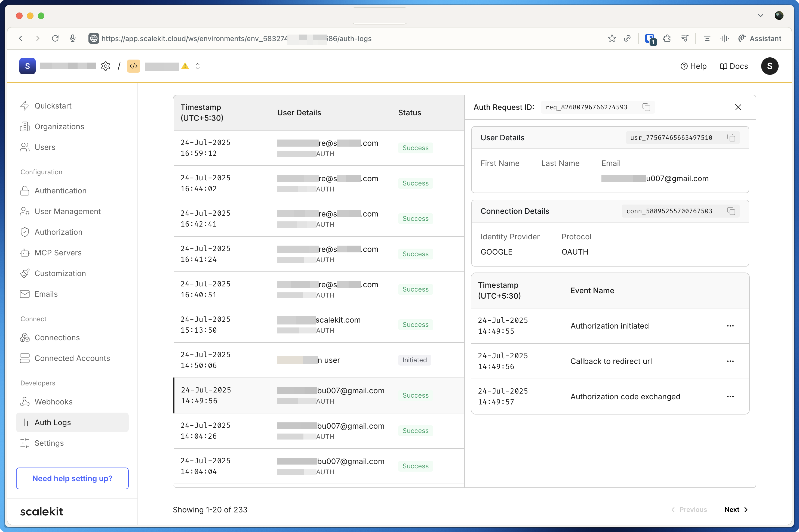
Task: Open the environment switcher chevrons
Action: pyautogui.click(x=198, y=66)
